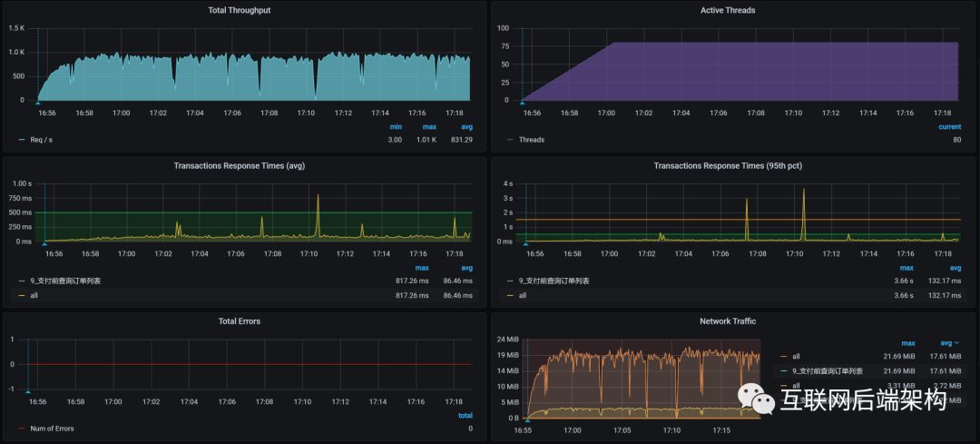980x444 pixels.
Task: Sort Total Throughput legend by max column
Action: pyautogui.click(x=428, y=127)
